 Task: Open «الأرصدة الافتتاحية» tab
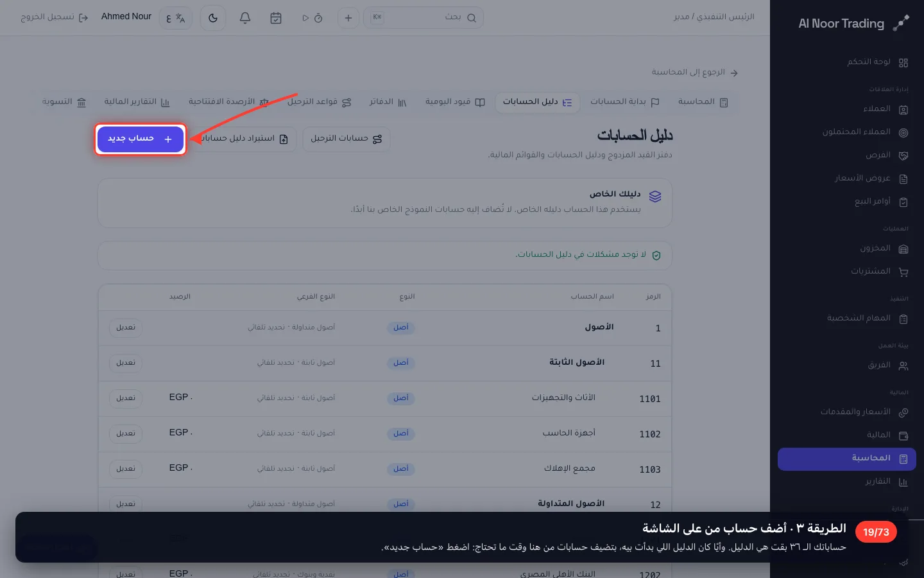228,102
